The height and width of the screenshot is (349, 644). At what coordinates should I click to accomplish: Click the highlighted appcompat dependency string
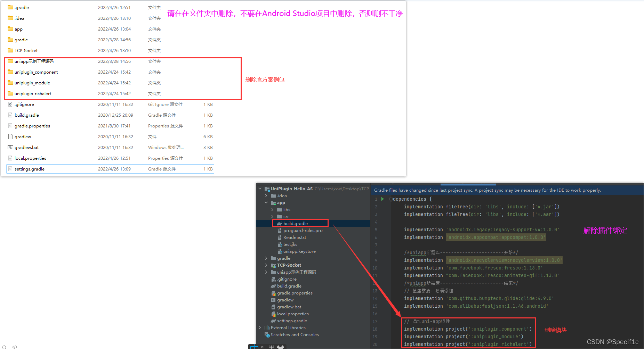496,237
